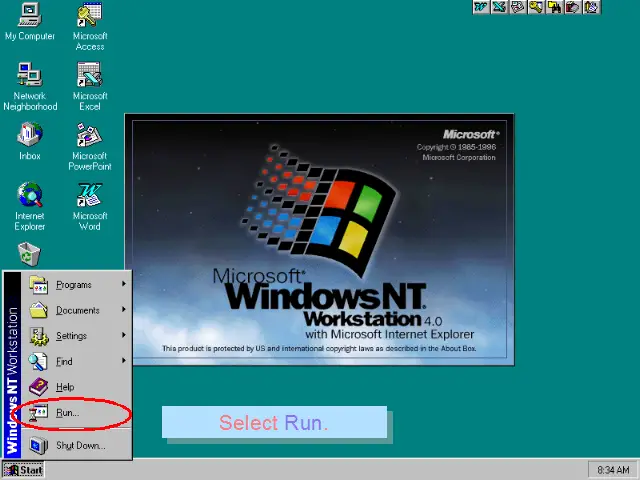The image size is (640, 480).
Task: Click the Internet Explorer desktop icon
Action: [x=30, y=207]
